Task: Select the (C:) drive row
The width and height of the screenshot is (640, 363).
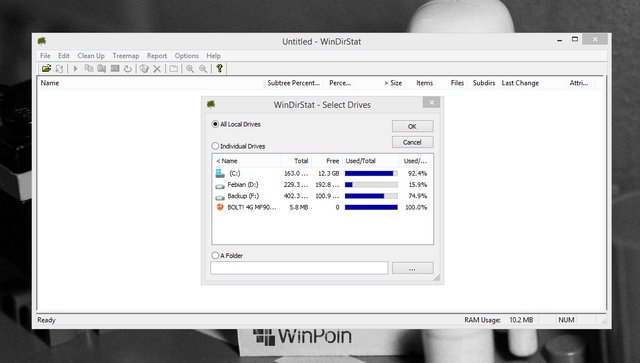Action: tap(321, 174)
